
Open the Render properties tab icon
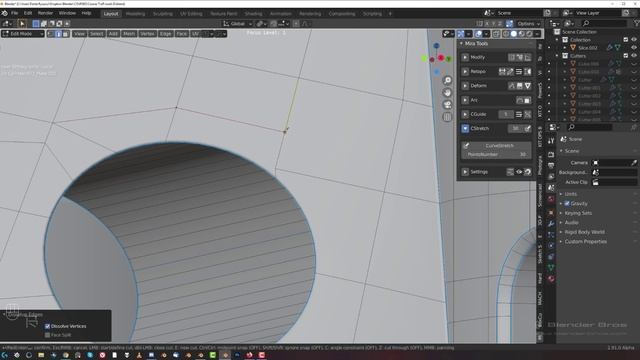click(551, 155)
